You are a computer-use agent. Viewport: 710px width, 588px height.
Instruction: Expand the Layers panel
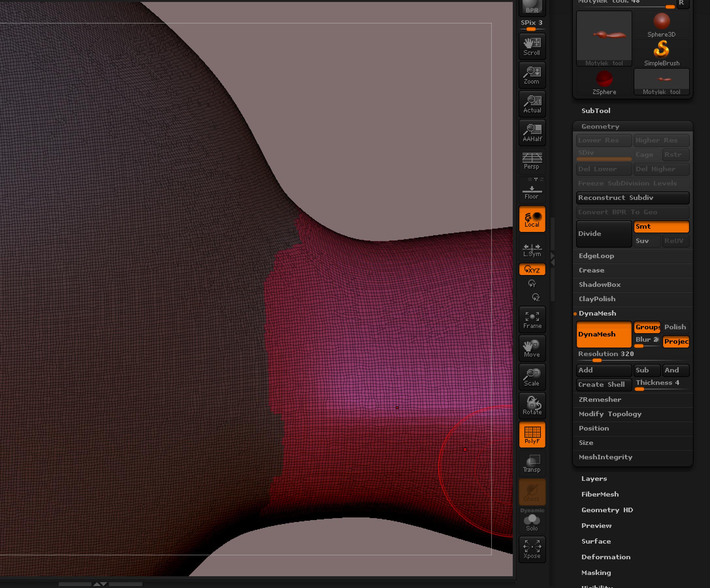[594, 479]
